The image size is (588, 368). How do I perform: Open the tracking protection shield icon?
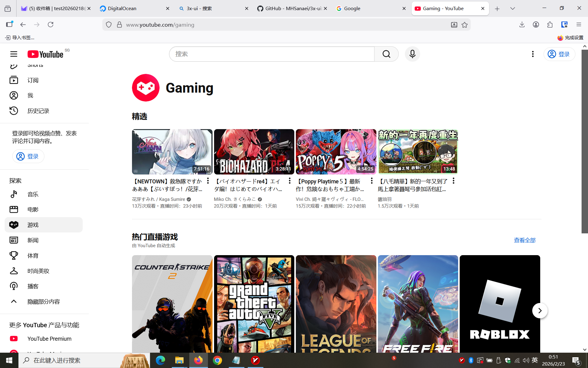[109, 25]
